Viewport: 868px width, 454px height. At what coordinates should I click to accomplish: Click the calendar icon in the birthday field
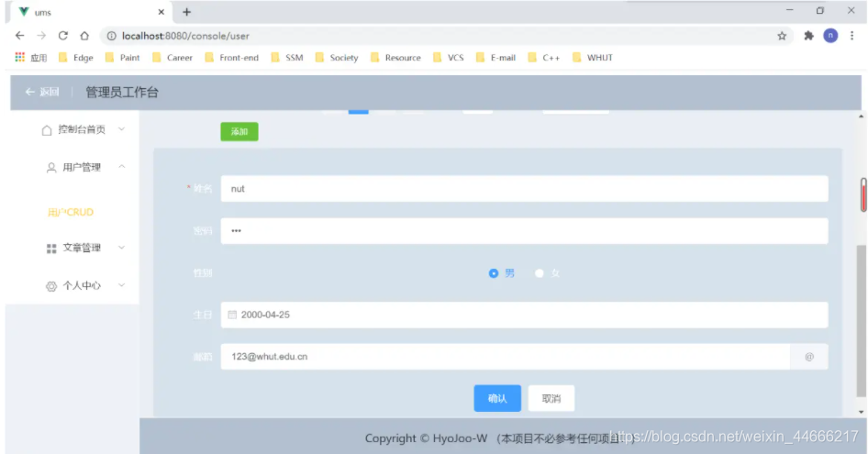[x=232, y=315]
